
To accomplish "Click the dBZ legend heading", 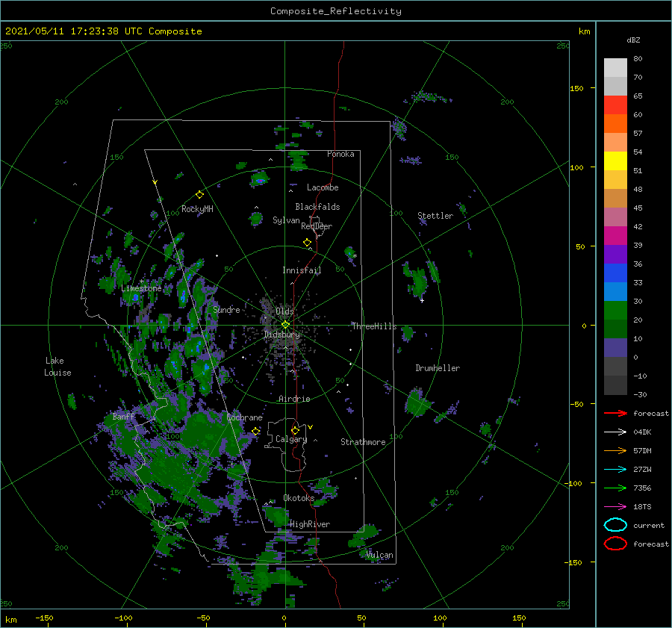I will coord(633,40).
